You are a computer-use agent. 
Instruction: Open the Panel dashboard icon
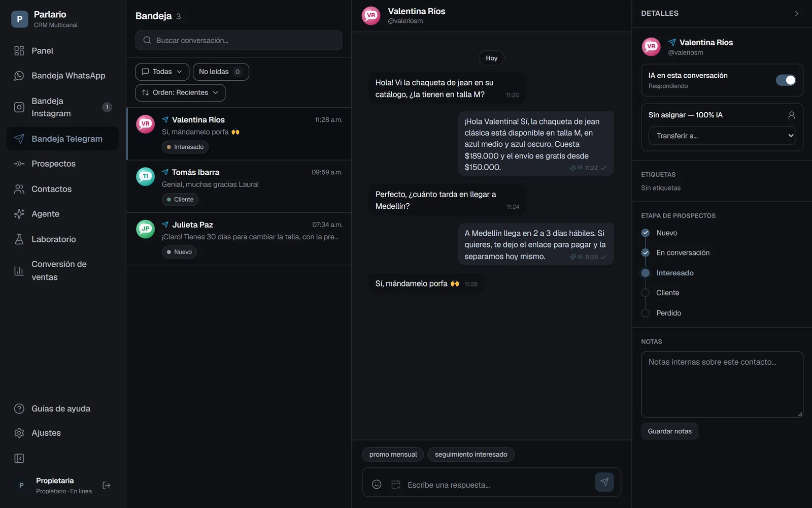click(19, 51)
